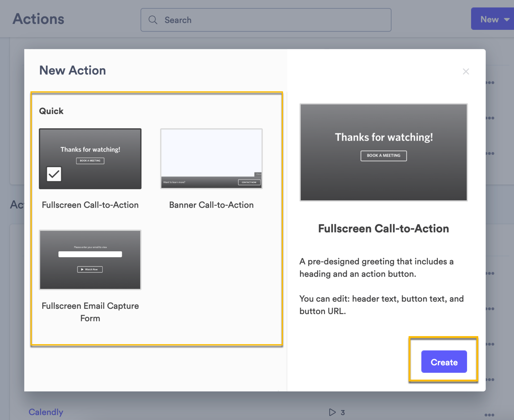Click the X to dismiss the New Action dialog
The width and height of the screenshot is (514, 420).
coord(466,71)
